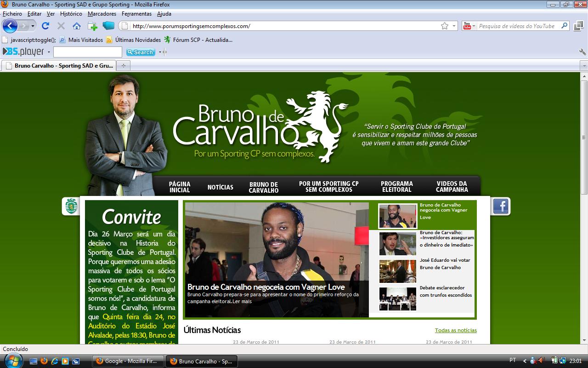Screen dimensions: 588x368
Task: Open the Facebook side icon
Action: pyautogui.click(x=501, y=206)
